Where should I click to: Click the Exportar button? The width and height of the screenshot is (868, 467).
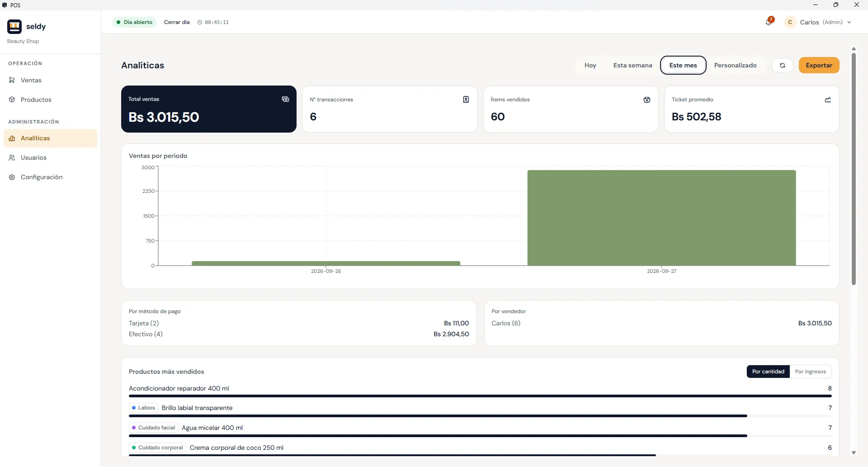(x=819, y=65)
